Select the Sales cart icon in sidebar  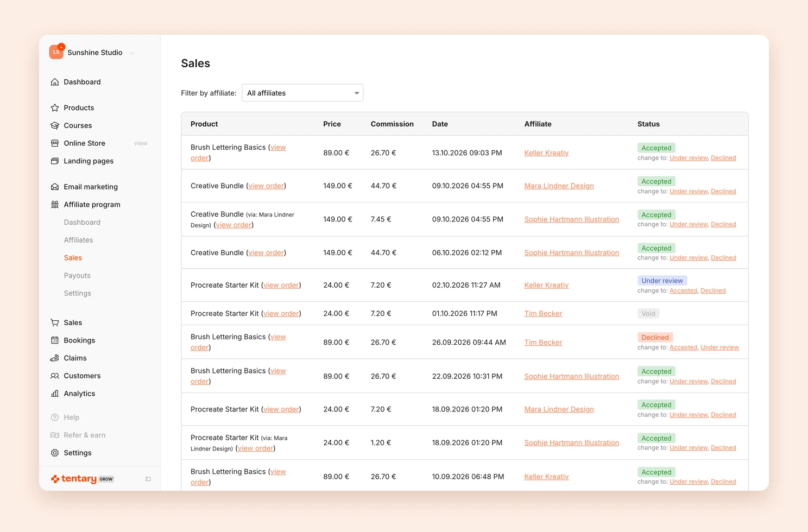coord(55,322)
